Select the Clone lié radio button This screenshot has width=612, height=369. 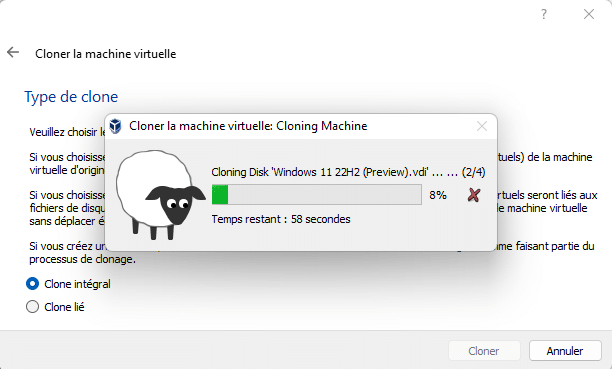32,307
